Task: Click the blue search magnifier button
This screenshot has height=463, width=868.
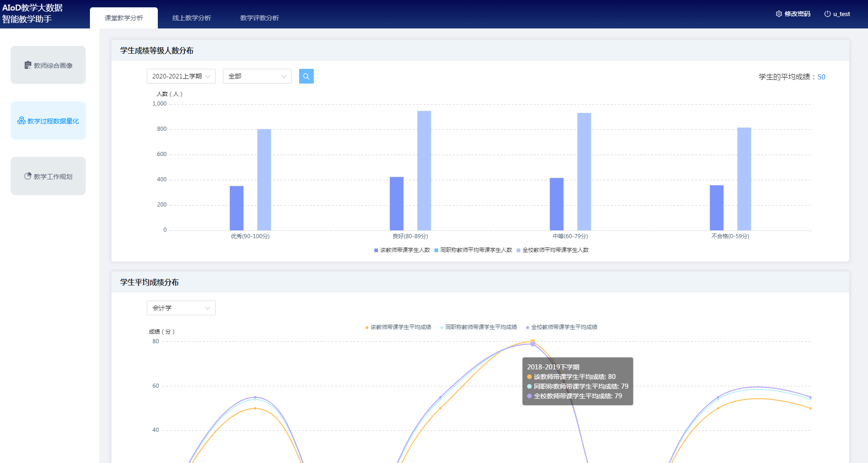Action: 306,76
